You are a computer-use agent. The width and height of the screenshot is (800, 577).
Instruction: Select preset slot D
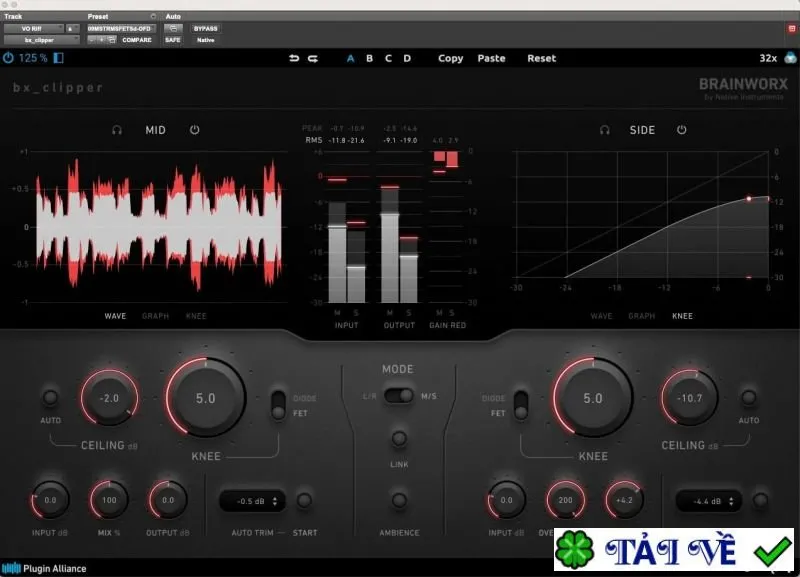click(x=407, y=59)
